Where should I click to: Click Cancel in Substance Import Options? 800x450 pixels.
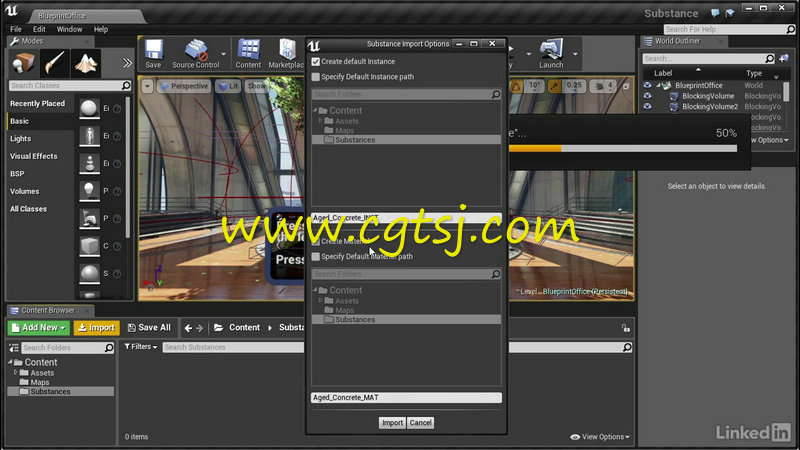pyautogui.click(x=420, y=422)
